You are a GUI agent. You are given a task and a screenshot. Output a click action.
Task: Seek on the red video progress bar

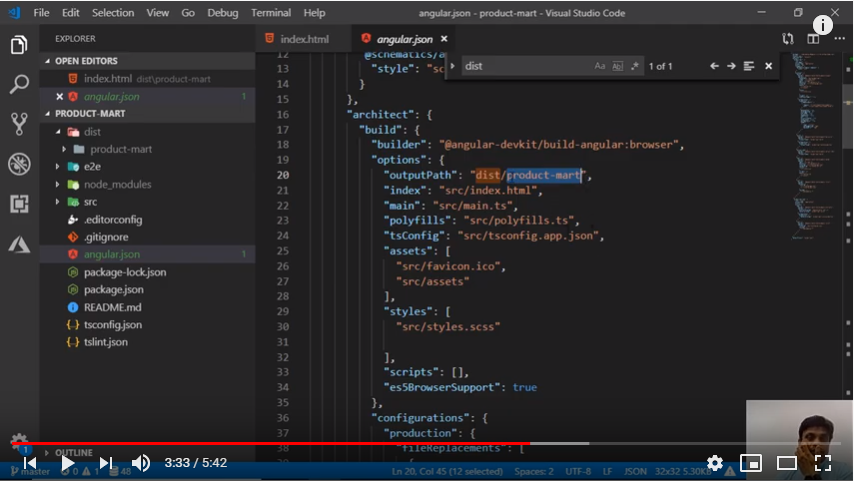click(270, 443)
